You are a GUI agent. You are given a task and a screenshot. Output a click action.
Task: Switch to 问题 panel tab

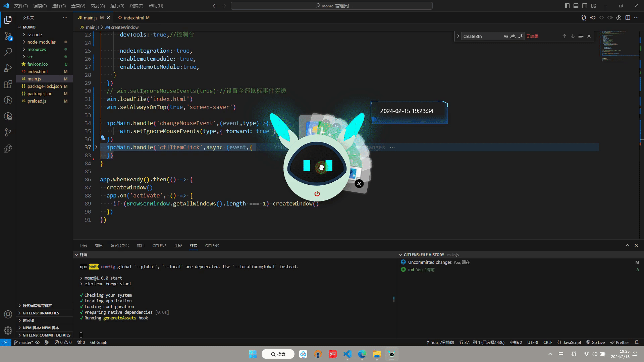click(84, 246)
